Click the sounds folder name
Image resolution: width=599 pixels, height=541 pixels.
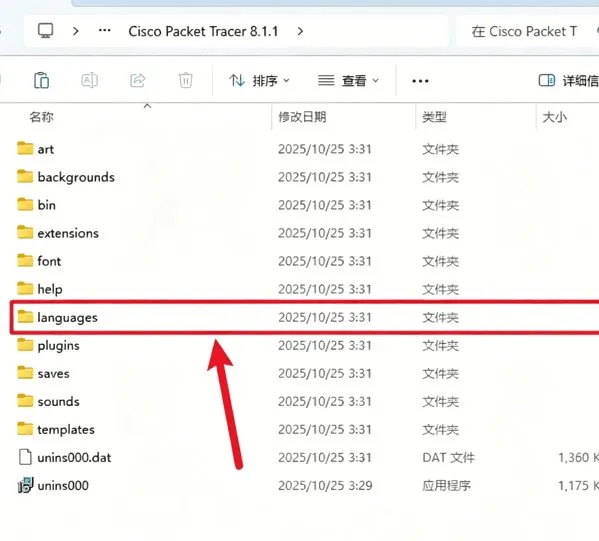pos(58,402)
